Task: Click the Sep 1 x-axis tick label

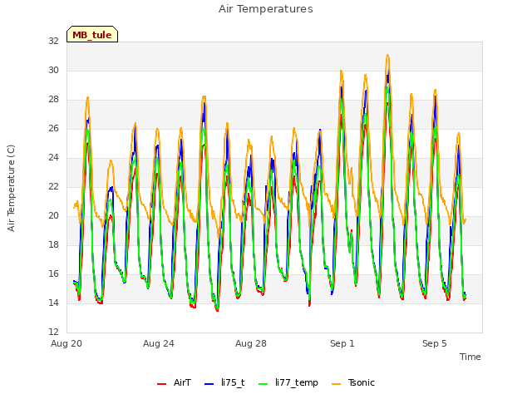Action: point(342,343)
